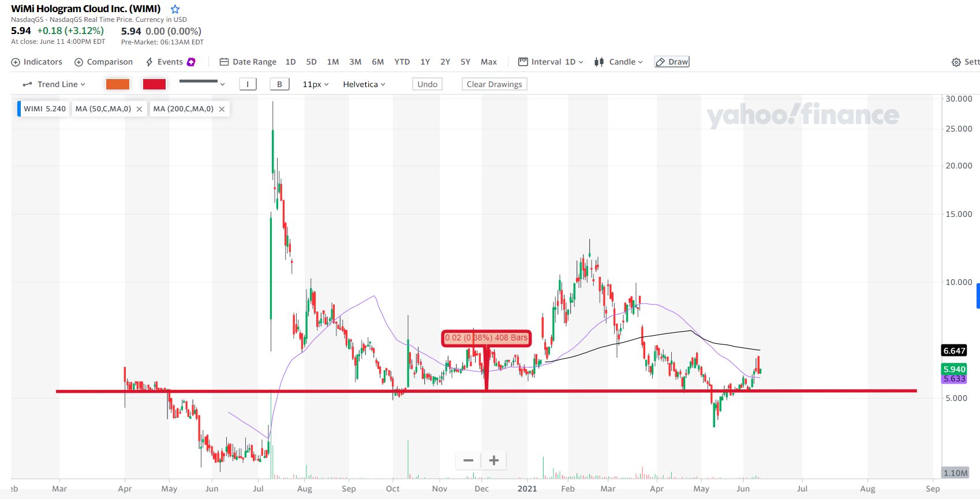Click Clear Drawings button

495,84
